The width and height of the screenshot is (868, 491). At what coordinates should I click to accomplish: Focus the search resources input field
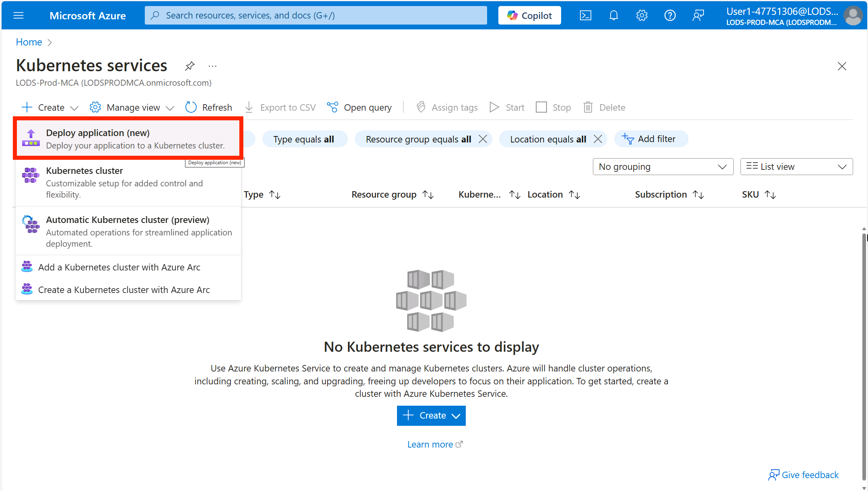coord(316,15)
